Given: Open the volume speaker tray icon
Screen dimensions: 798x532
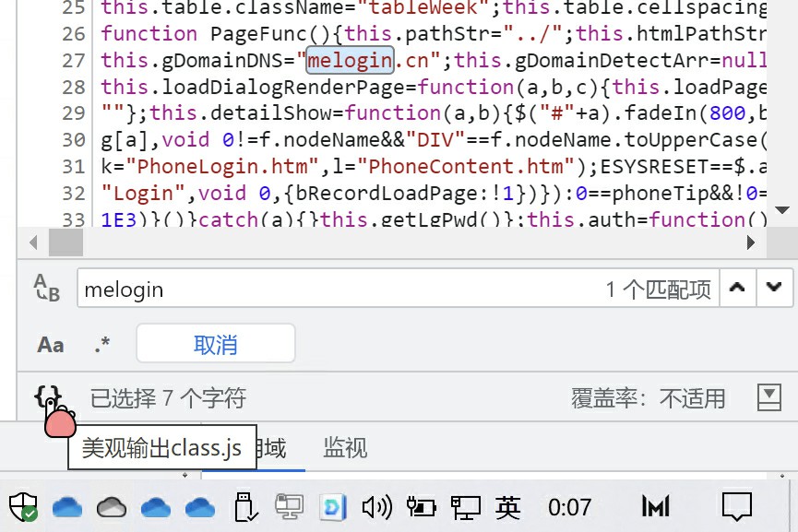Looking at the screenshot, I should tap(376, 507).
